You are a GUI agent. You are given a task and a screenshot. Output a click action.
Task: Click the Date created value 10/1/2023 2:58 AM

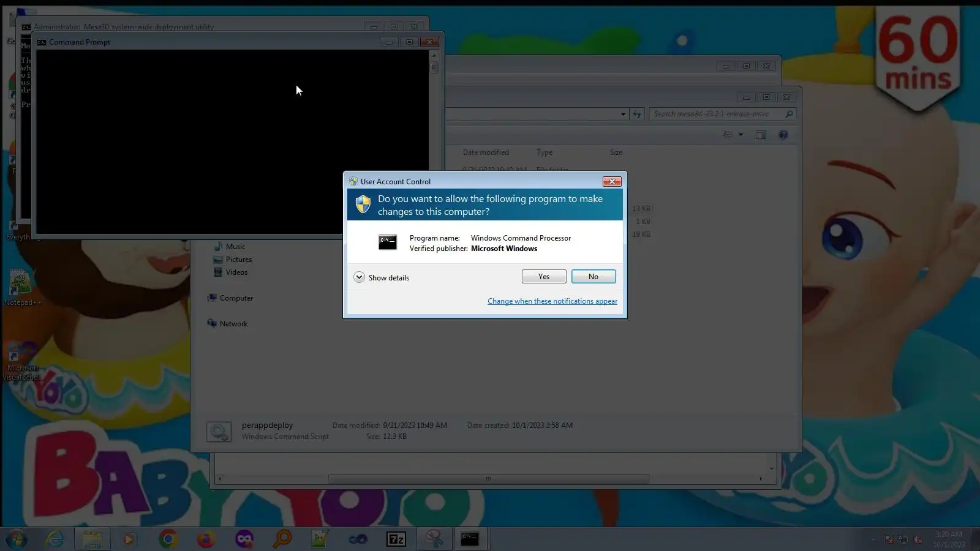pos(543,425)
